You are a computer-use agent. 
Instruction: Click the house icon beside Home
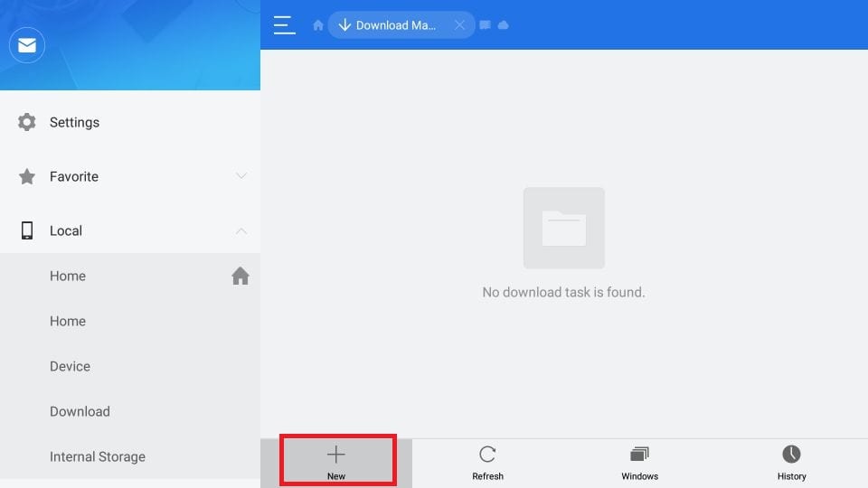(x=241, y=276)
